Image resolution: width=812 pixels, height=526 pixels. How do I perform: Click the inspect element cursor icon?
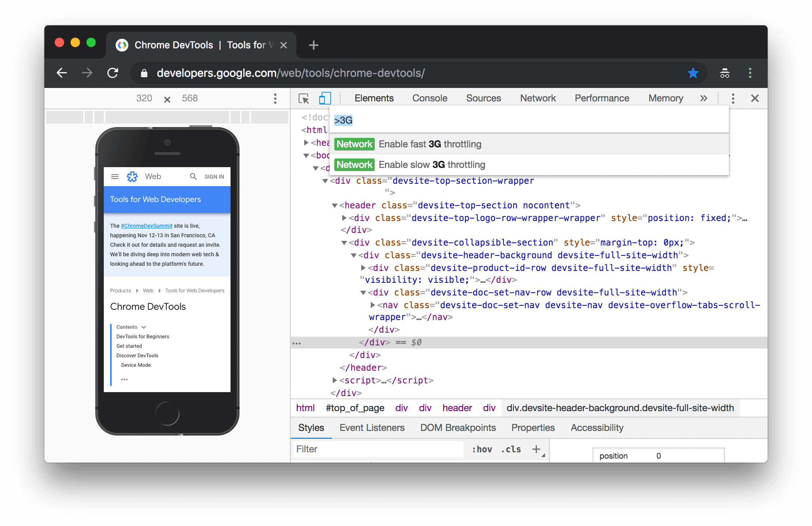click(x=303, y=98)
